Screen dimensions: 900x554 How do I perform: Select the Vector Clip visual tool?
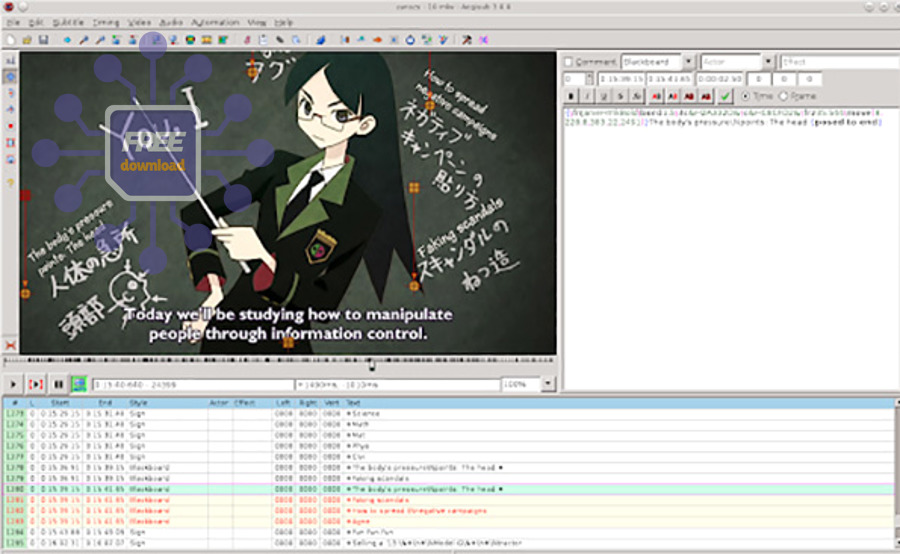pos(10,159)
